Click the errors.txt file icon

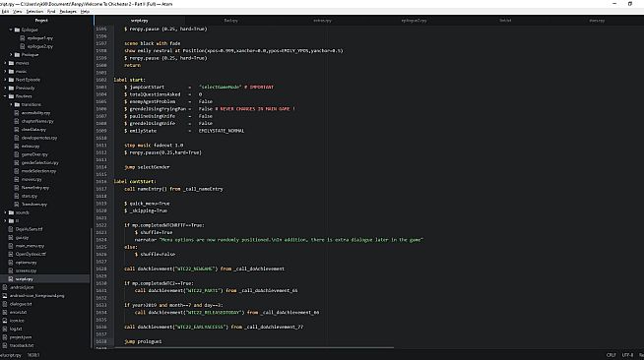pyautogui.click(x=5, y=312)
